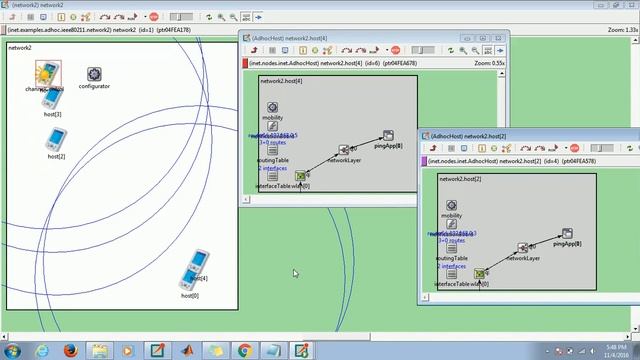Screen dimensions: 640x360
Task: Click stop button in host[2] window toolbar
Action: click(575, 148)
